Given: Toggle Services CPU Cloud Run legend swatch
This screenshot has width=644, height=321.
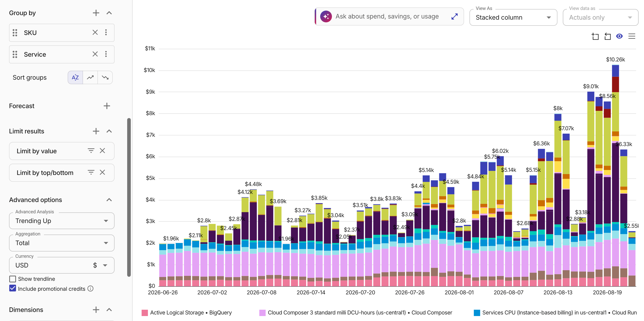Looking at the screenshot, I should 477,312.
